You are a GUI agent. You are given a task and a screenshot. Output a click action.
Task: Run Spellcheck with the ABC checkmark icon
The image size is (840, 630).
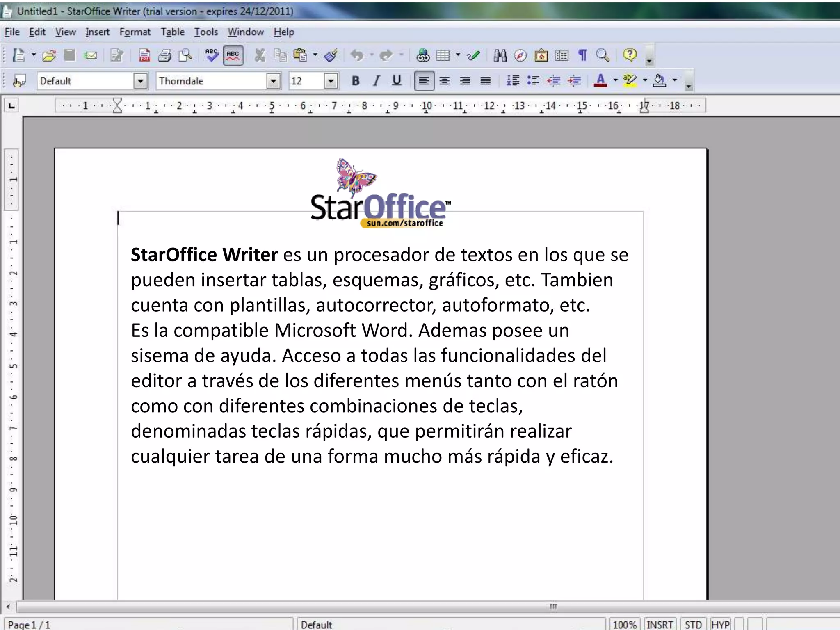tap(212, 55)
